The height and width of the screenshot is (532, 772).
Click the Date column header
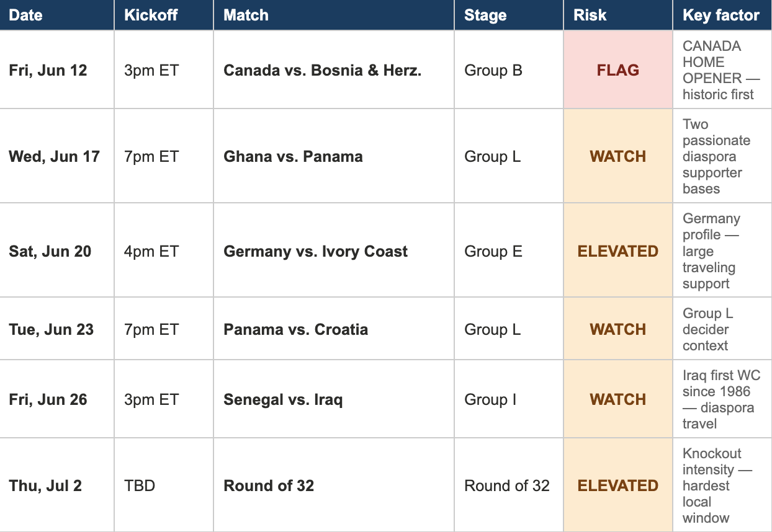pos(57,15)
